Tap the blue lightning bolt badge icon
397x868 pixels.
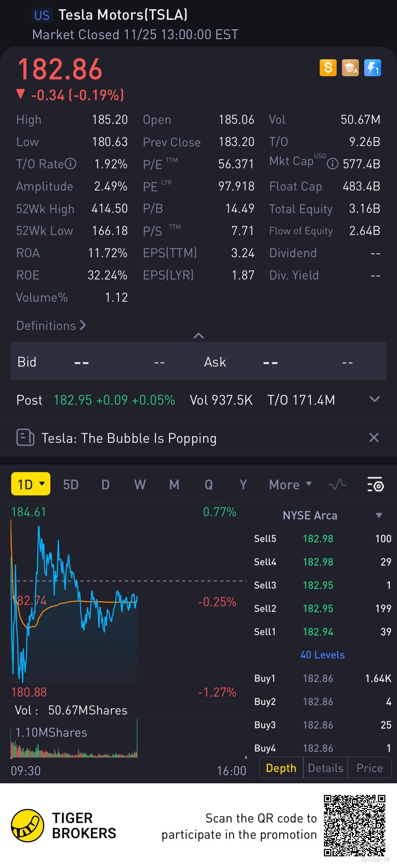(372, 68)
